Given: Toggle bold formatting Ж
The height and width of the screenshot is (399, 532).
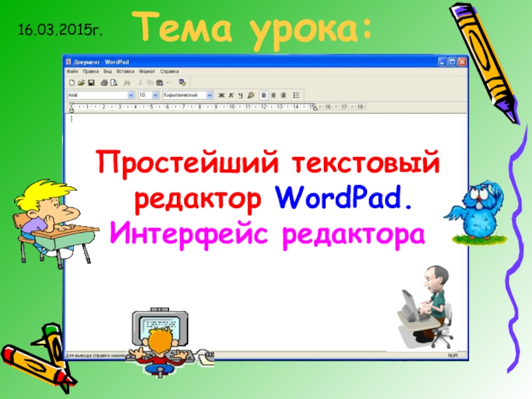Looking at the screenshot, I should point(221,95).
